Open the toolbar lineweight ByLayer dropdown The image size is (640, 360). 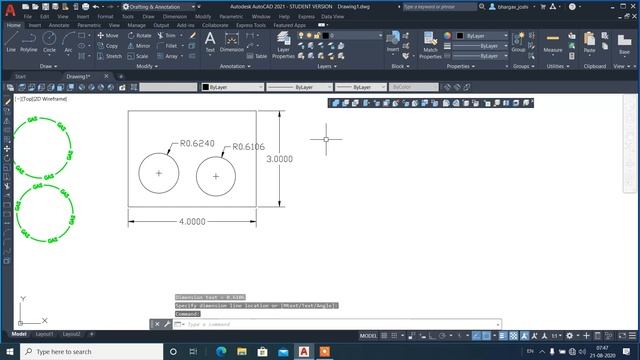360,87
